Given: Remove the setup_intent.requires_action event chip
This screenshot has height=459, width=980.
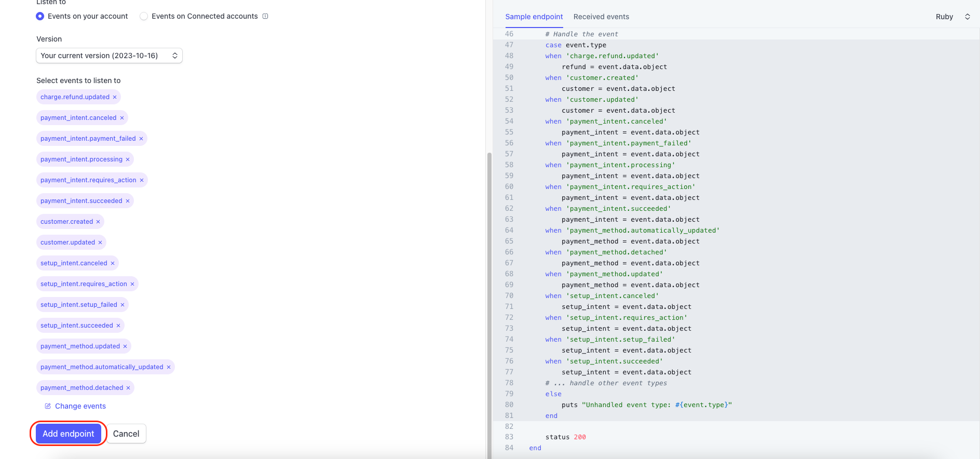Looking at the screenshot, I should click(132, 284).
